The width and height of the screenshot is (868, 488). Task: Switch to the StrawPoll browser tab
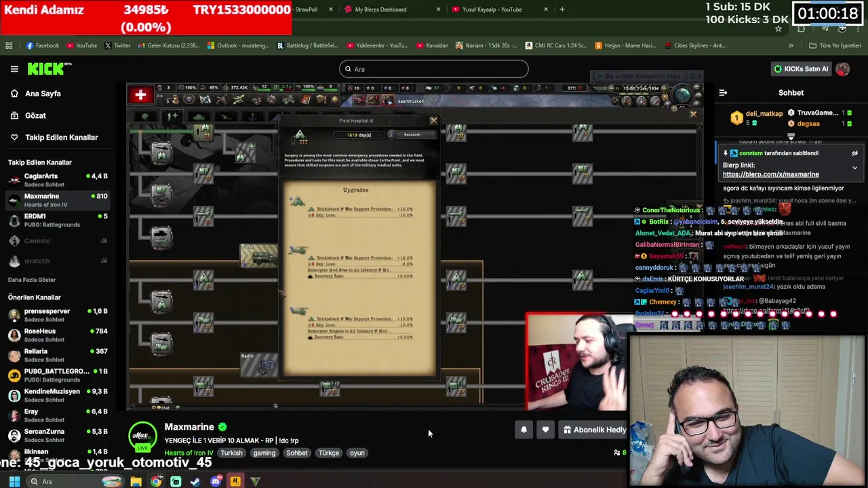(x=307, y=9)
